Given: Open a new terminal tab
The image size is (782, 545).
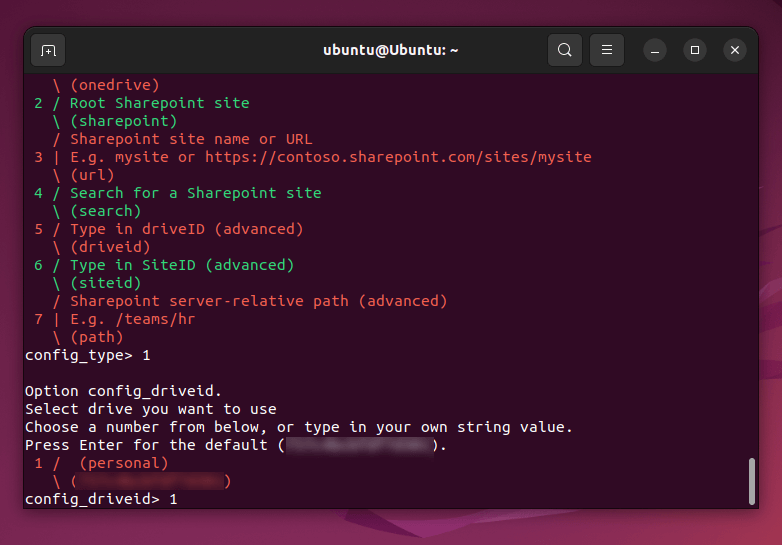Looking at the screenshot, I should (x=48, y=49).
